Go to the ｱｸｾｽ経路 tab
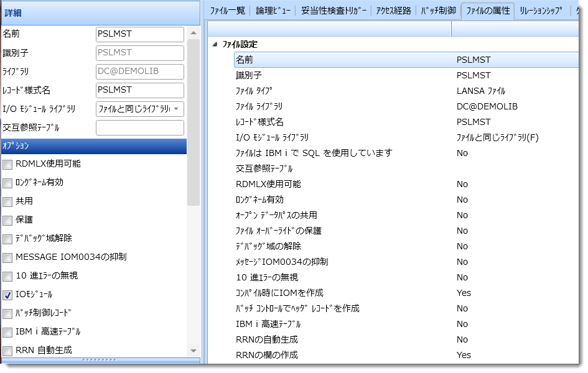This screenshot has width=588, height=373. click(394, 11)
